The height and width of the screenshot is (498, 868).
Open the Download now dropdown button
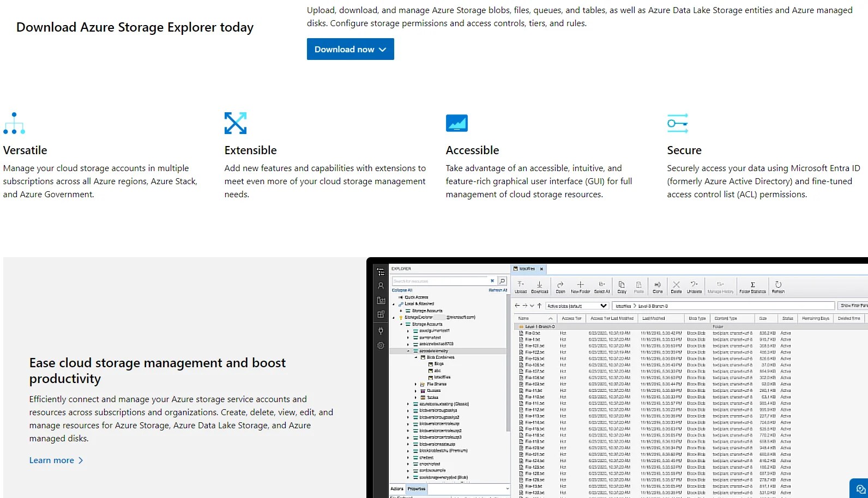pyautogui.click(x=350, y=49)
